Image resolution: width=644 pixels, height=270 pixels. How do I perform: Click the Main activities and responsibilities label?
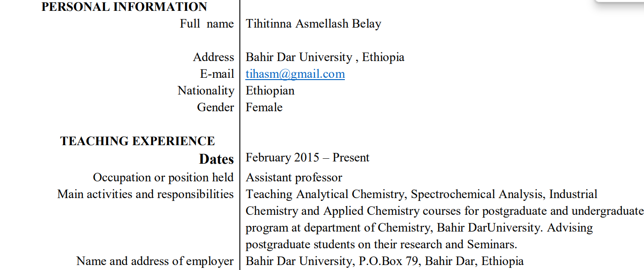[x=145, y=194]
